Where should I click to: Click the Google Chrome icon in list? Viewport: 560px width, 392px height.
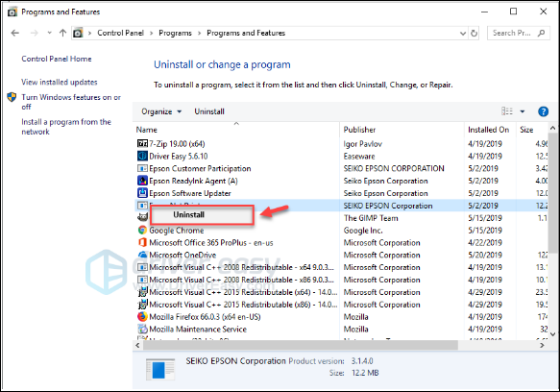[x=142, y=231]
